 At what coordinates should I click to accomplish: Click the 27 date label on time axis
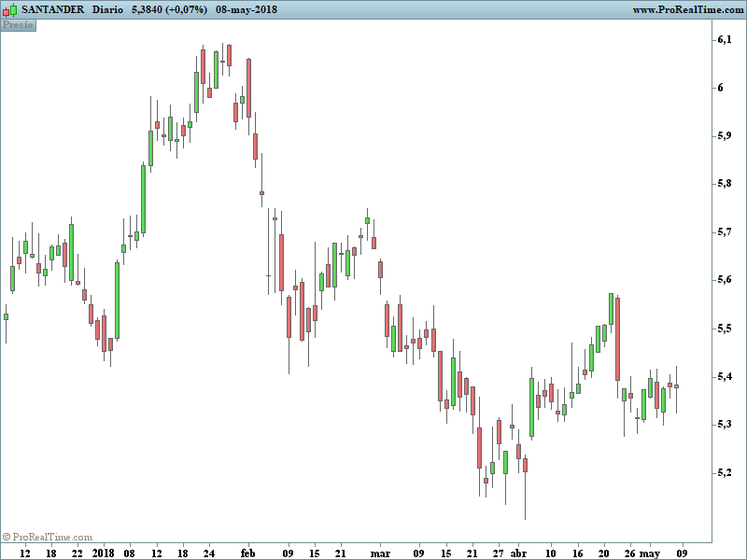pos(498,553)
